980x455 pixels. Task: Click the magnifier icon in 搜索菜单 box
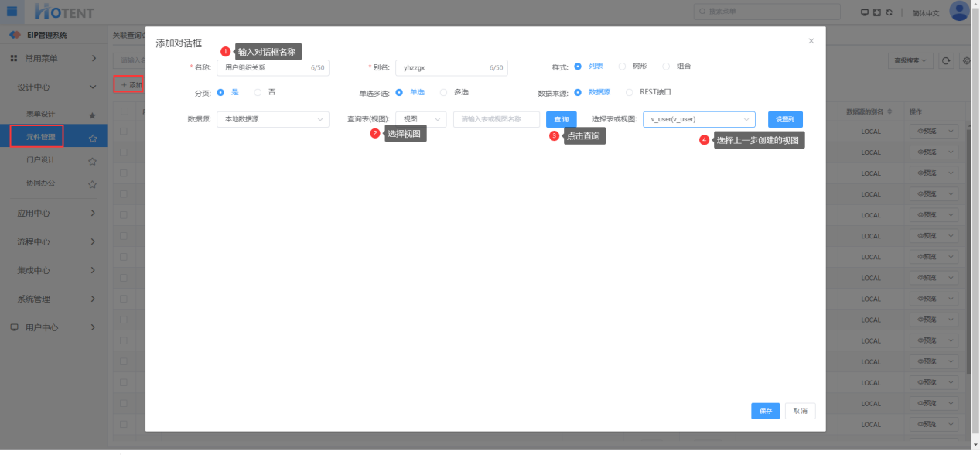[x=702, y=12]
